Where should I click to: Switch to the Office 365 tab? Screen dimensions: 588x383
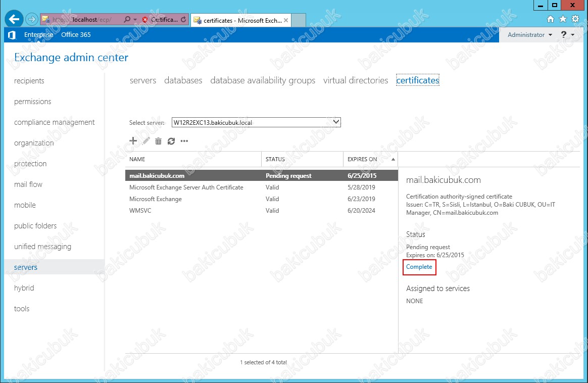tap(76, 34)
